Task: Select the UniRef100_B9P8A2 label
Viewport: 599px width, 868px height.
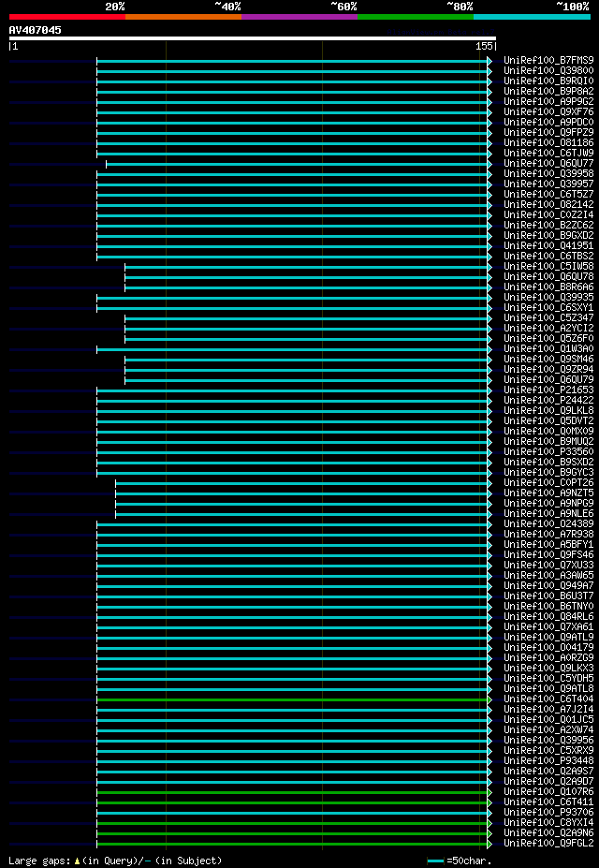Action: [x=548, y=92]
